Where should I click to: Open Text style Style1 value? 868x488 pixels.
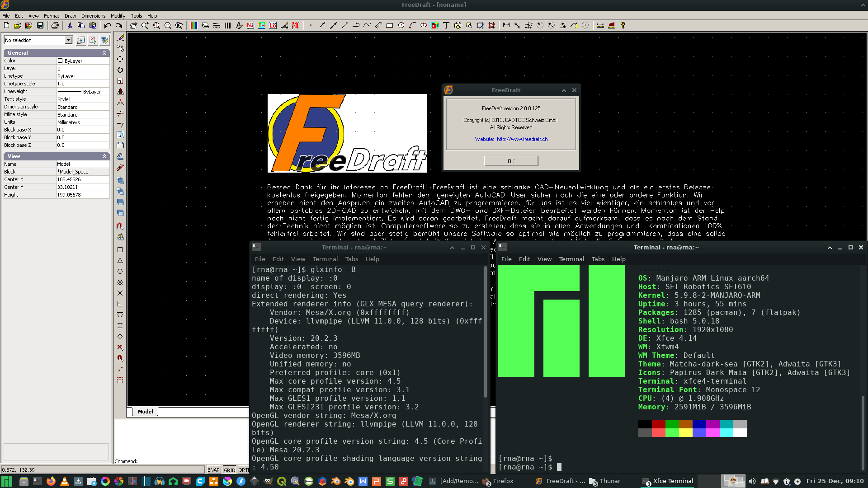point(83,99)
